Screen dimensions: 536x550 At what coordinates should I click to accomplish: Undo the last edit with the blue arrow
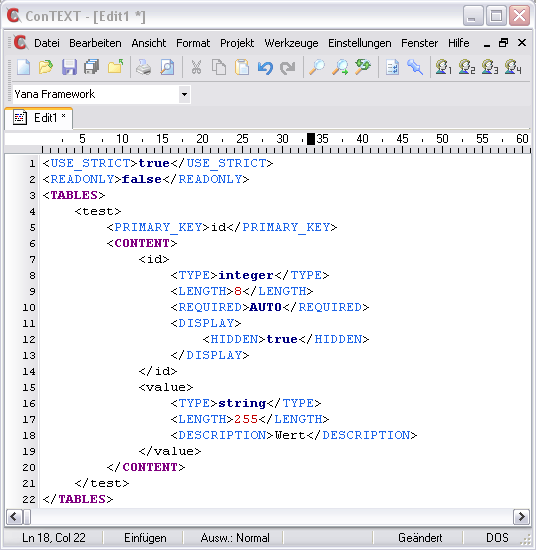pyautogui.click(x=265, y=67)
